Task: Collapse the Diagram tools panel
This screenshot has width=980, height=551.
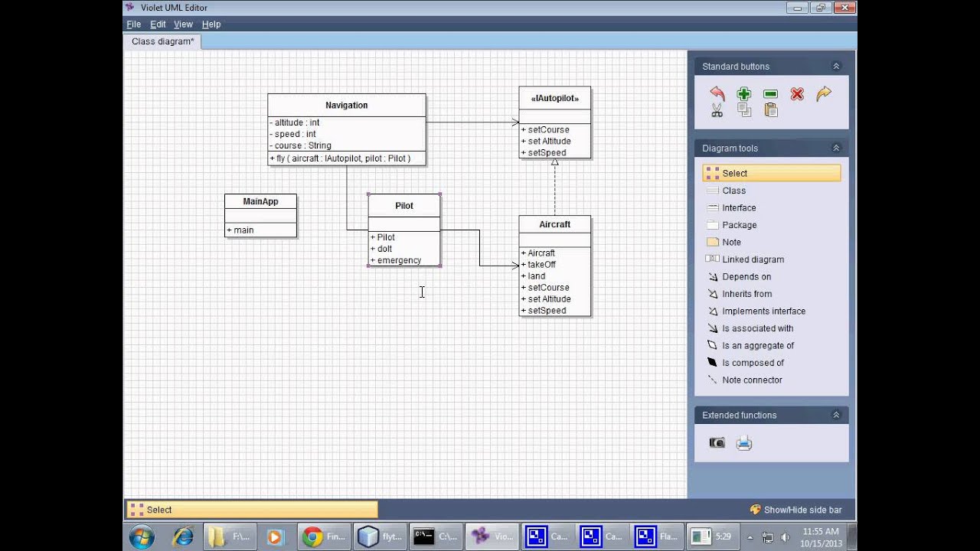Action: (836, 148)
